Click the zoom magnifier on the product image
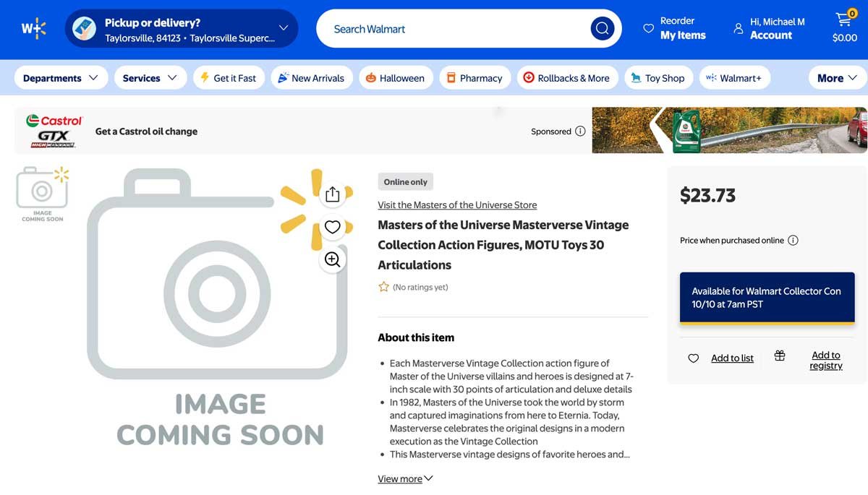 click(332, 259)
